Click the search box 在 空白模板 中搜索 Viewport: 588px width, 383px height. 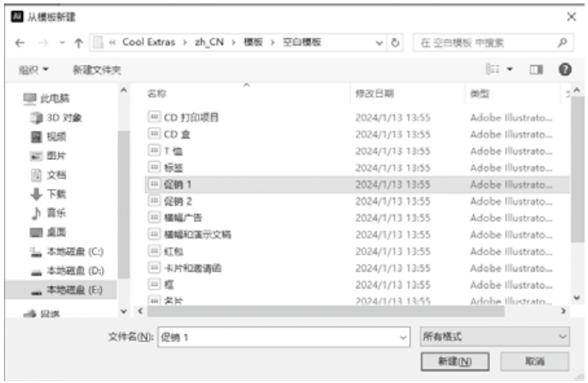coord(493,42)
